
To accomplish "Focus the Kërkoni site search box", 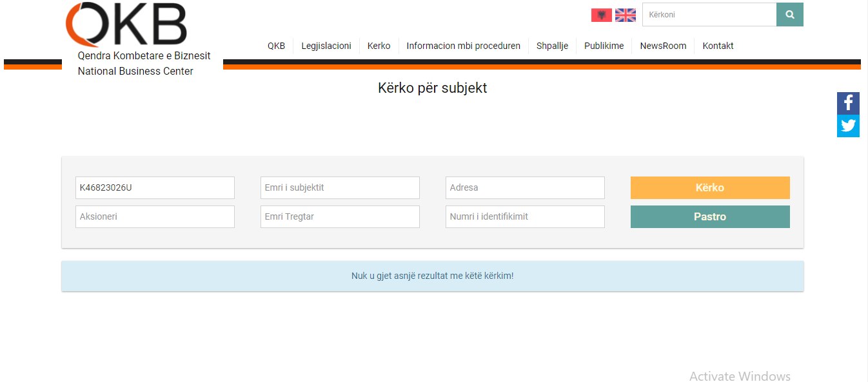I will click(709, 15).
